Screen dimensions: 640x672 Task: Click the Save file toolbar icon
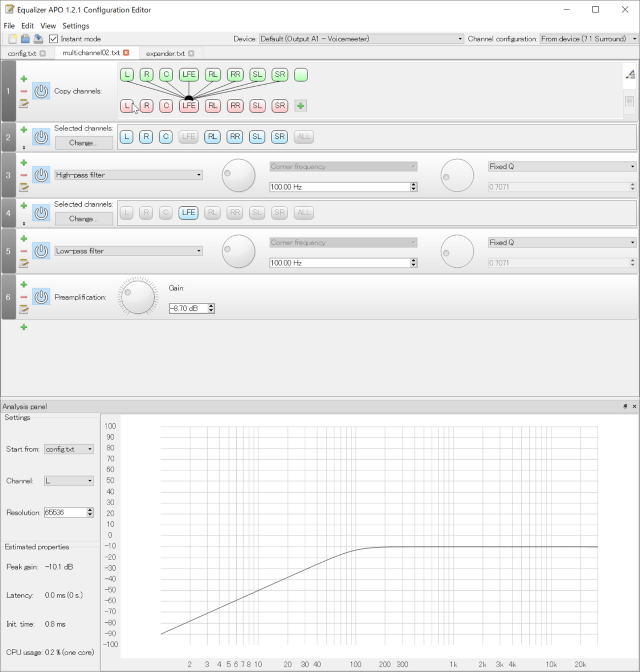pos(38,39)
